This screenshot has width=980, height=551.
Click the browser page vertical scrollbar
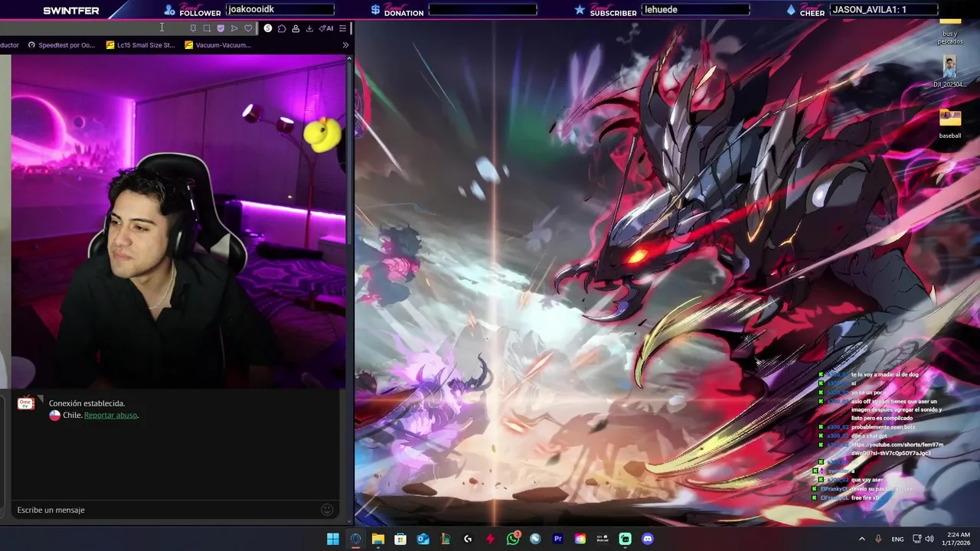350,153
